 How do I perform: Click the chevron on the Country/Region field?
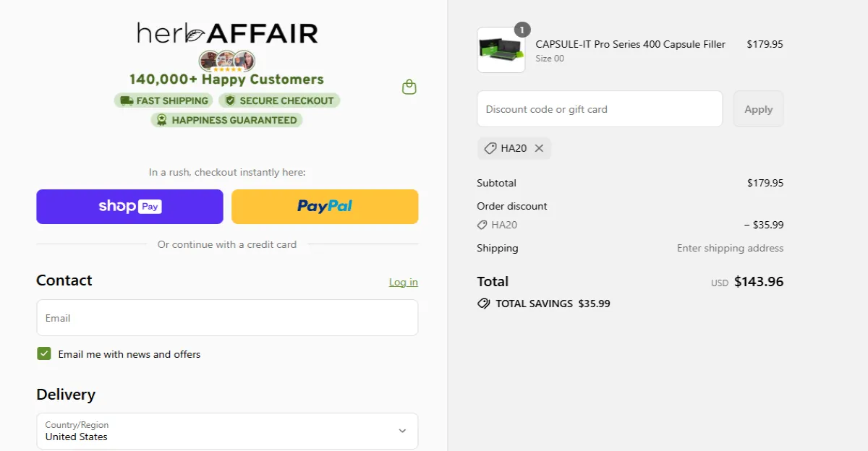[402, 431]
